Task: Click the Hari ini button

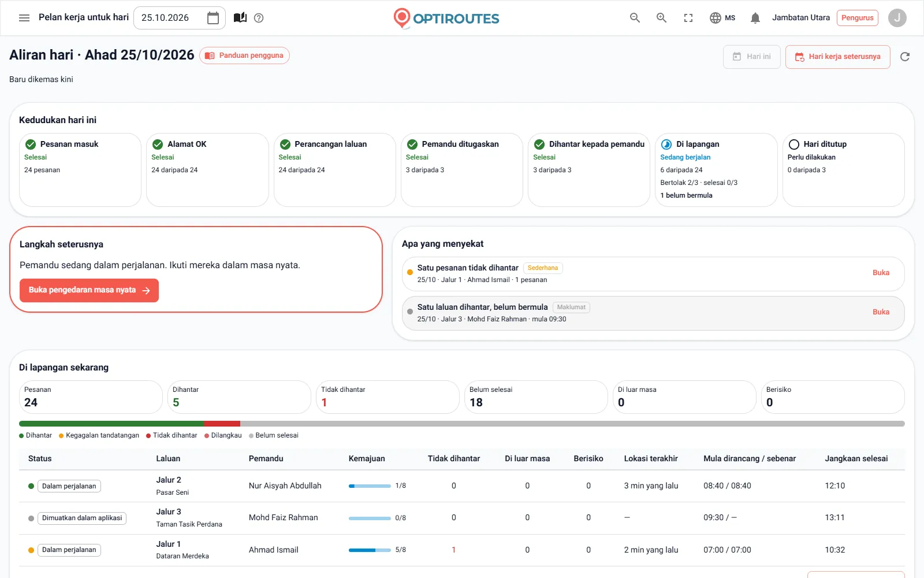Action: pyautogui.click(x=752, y=57)
